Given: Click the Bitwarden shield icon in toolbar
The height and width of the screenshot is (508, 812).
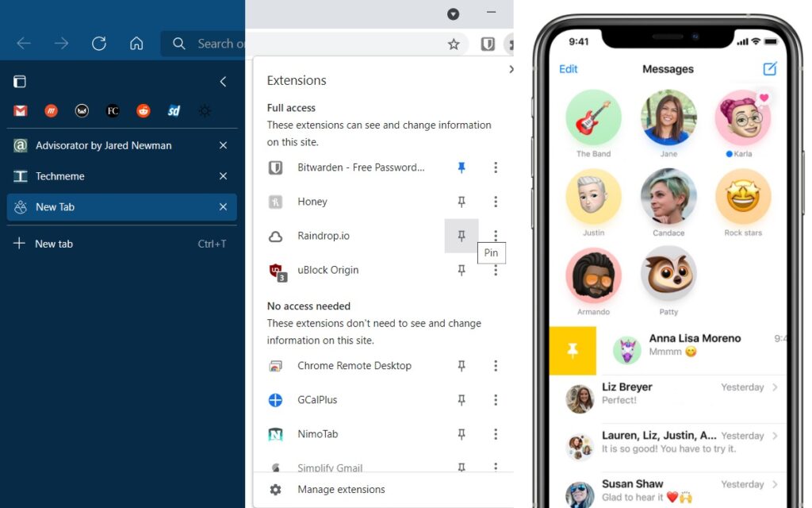Looking at the screenshot, I should click(488, 44).
